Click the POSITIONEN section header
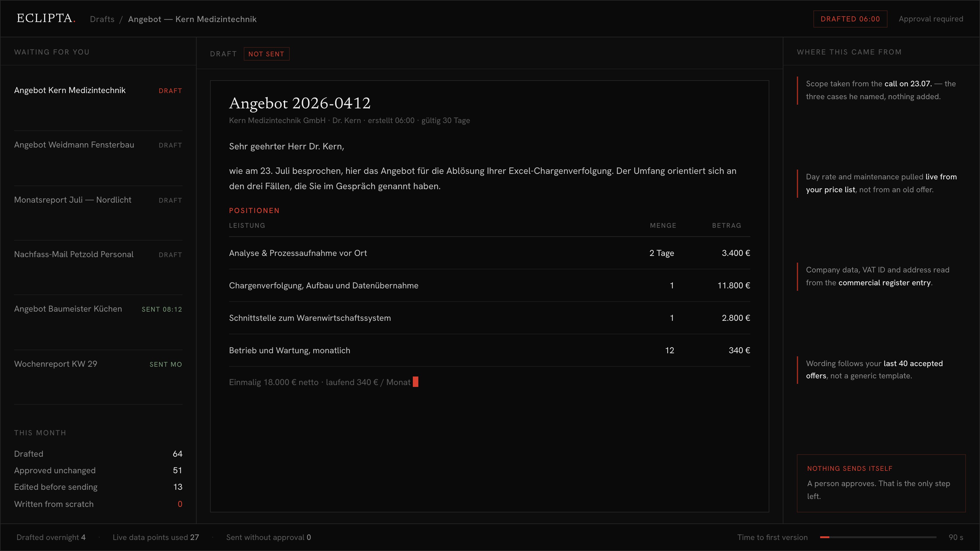980x551 pixels. (x=254, y=211)
